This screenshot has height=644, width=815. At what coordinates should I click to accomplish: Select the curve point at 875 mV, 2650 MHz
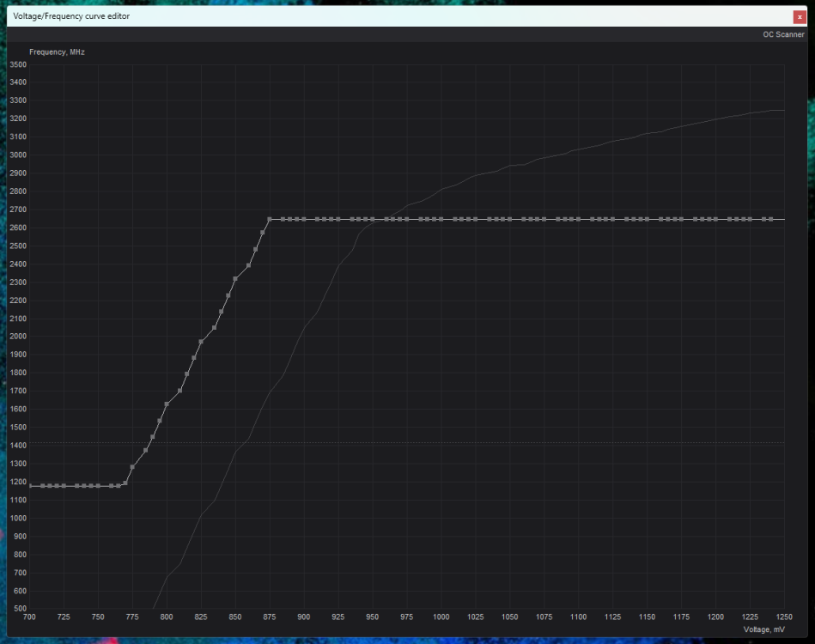point(270,219)
